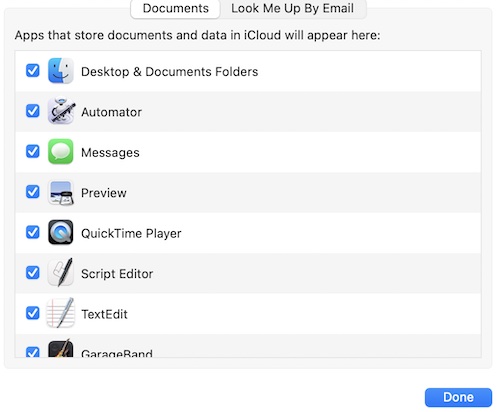Click the TextEdit notepad icon
500x412 pixels.
tap(61, 313)
